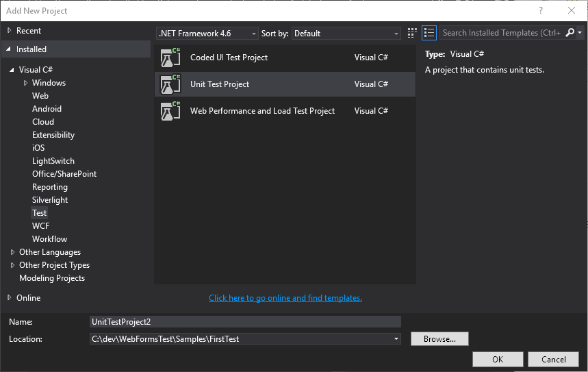The image size is (588, 372).
Task: Click the Name field with UnitTestProject2
Action: 245,322
